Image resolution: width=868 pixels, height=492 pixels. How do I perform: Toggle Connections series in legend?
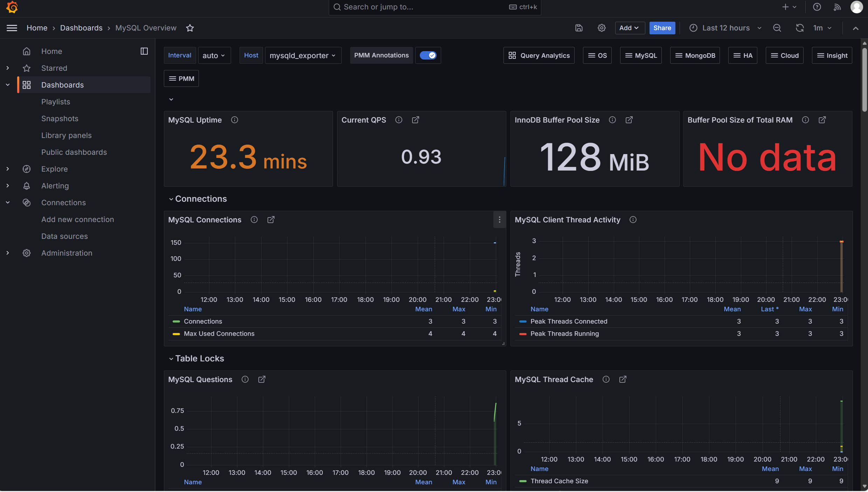(203, 321)
